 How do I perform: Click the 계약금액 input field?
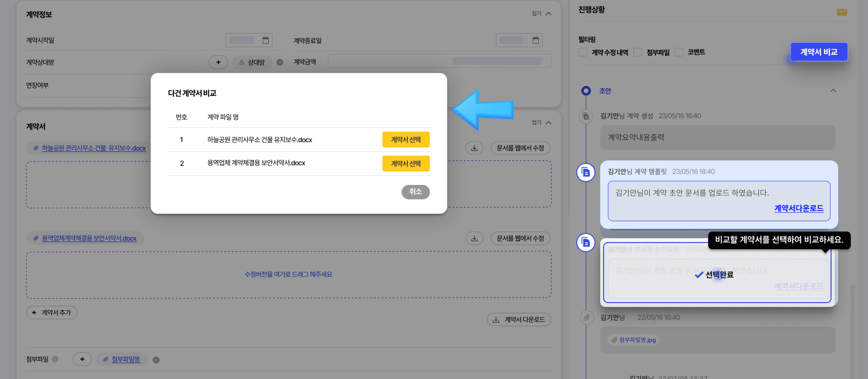coord(440,61)
